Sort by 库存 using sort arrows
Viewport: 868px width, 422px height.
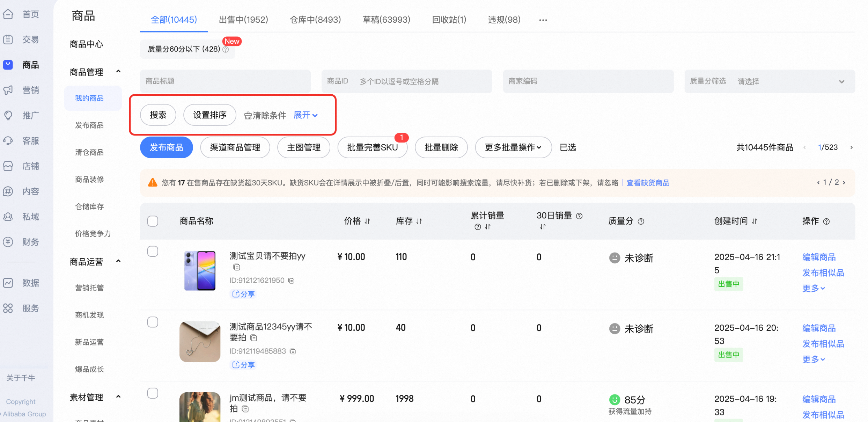[x=419, y=221]
